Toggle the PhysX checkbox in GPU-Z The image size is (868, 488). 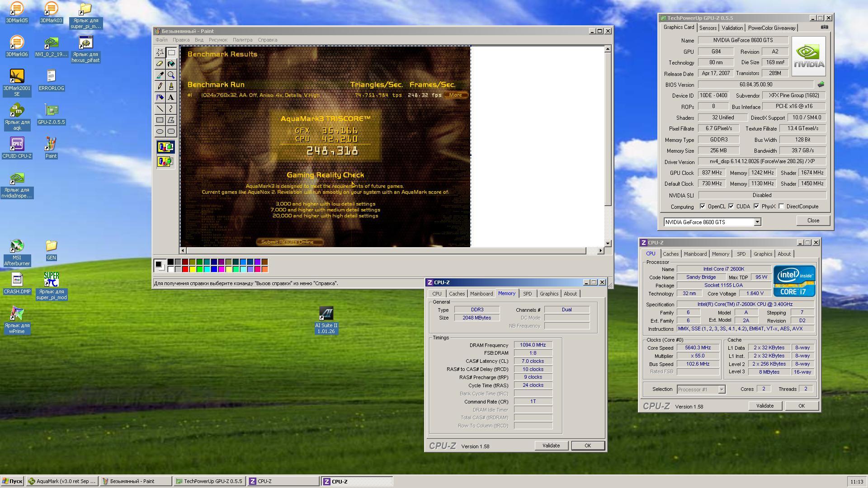click(x=756, y=206)
